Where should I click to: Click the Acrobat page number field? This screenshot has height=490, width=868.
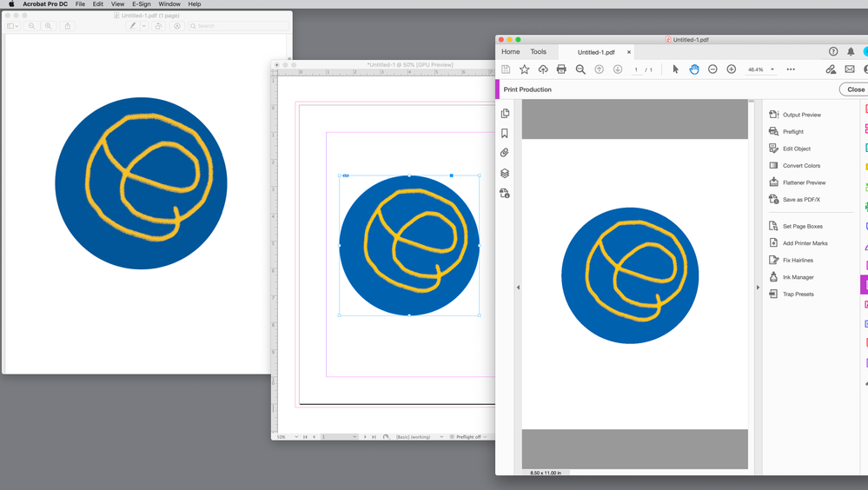click(x=636, y=70)
